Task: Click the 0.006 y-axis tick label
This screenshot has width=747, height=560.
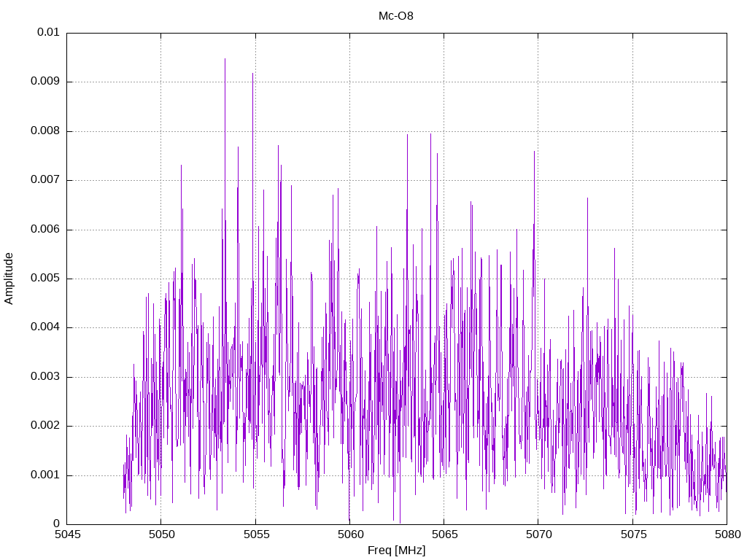Action: [45, 229]
